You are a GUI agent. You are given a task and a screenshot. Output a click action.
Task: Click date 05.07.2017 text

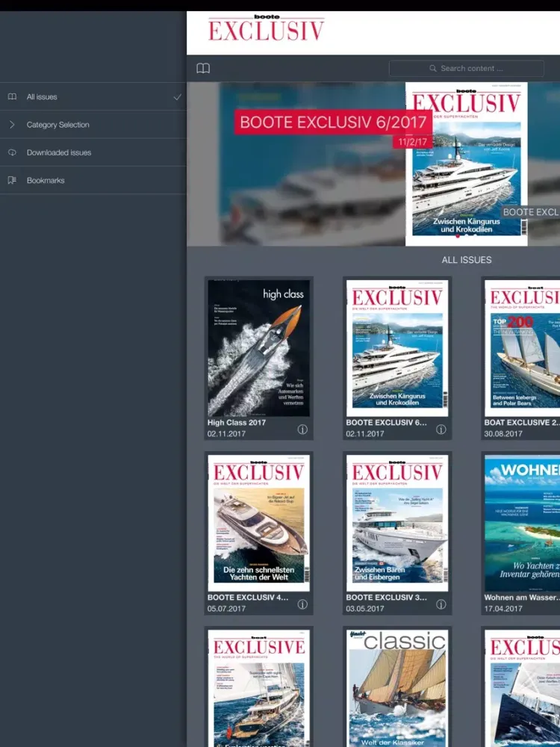226,608
